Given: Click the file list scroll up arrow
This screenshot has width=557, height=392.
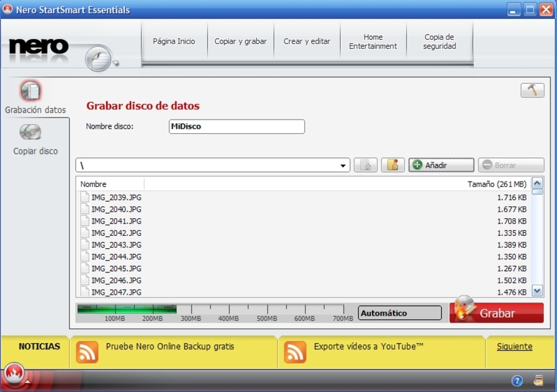Looking at the screenshot, I should [537, 183].
